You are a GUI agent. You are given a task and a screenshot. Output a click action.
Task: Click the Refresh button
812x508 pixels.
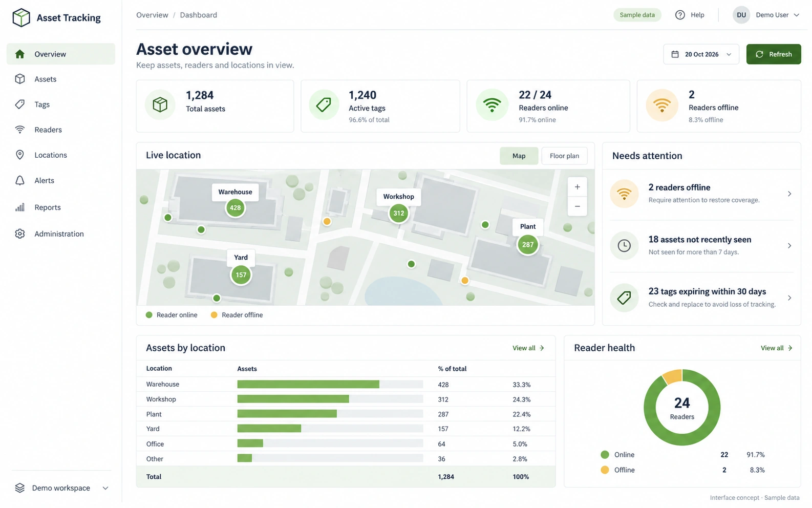point(773,54)
